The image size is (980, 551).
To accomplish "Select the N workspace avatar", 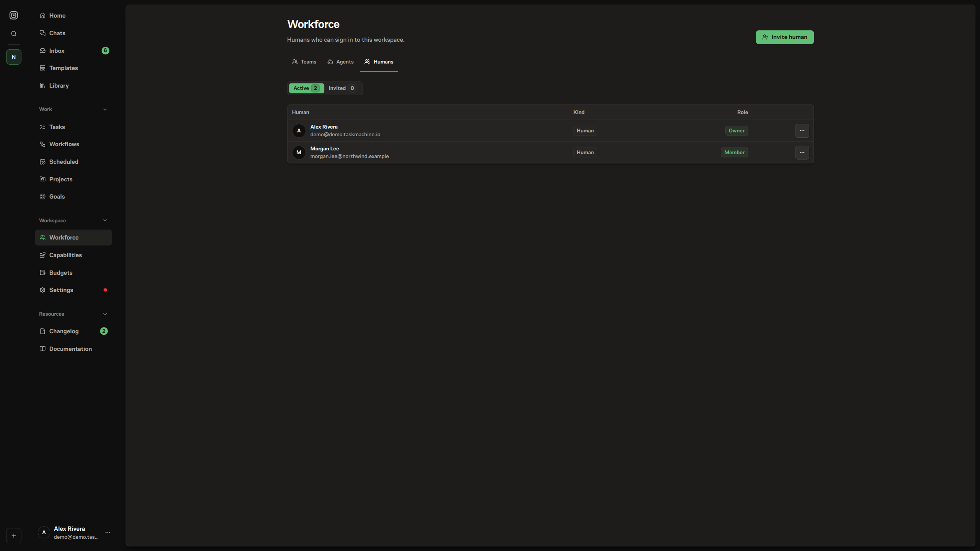I will [14, 57].
